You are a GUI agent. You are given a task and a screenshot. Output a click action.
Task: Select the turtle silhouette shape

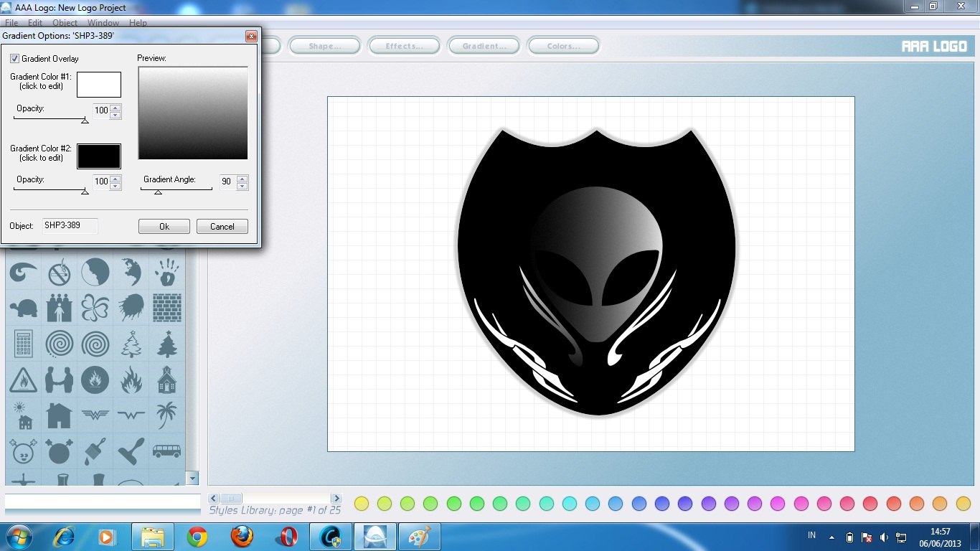pyautogui.click(x=24, y=309)
